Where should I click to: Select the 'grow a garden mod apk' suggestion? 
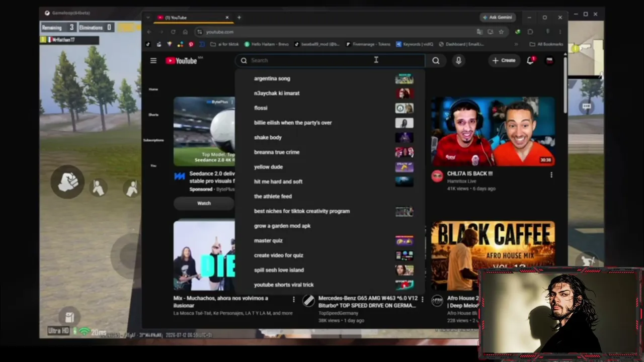coord(330,226)
